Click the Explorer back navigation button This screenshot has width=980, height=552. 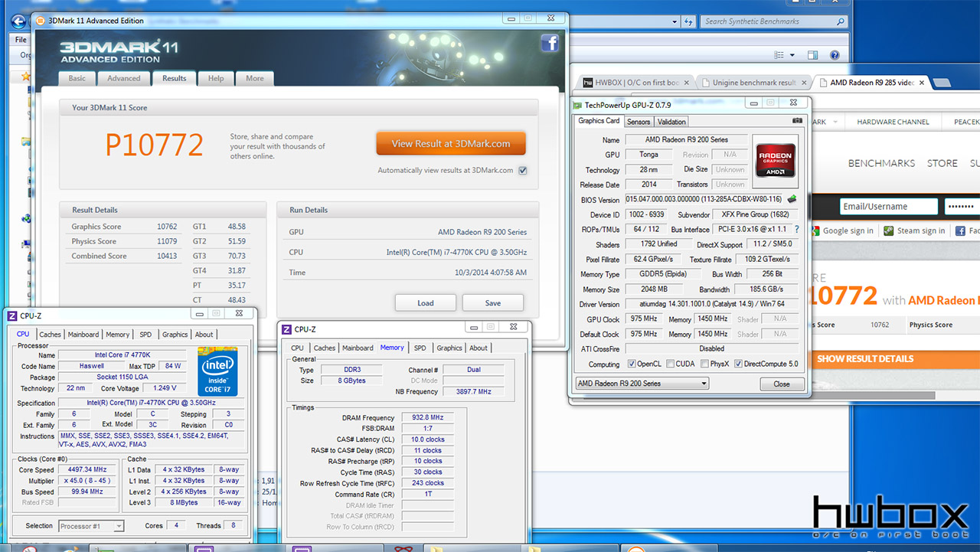(18, 21)
